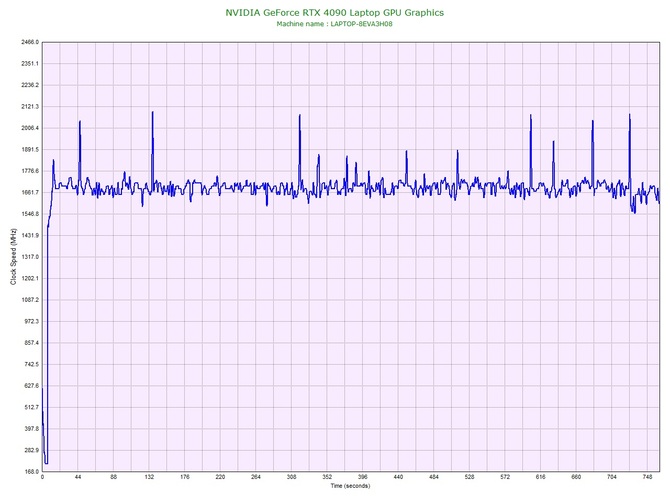Click the 528 time-axis tick label
Screen dimensions: 670x503
point(470,477)
